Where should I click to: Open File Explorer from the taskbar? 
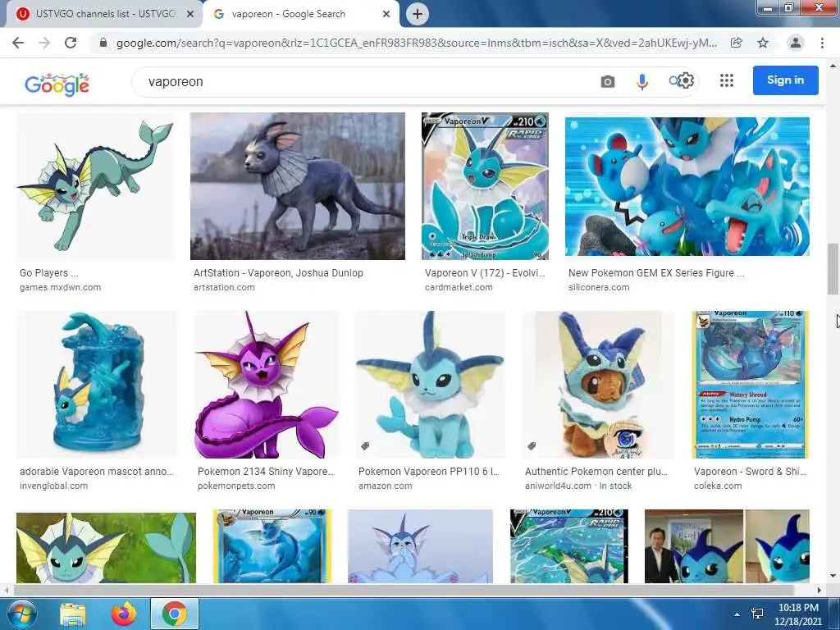(73, 614)
